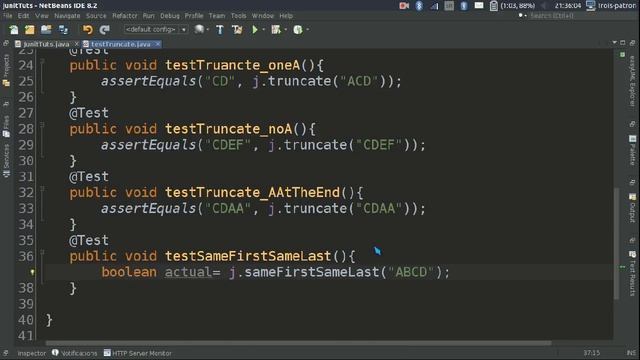Click the Build Project hammer icon
Image resolution: width=640 pixels, height=360 pixels.
coord(220,30)
